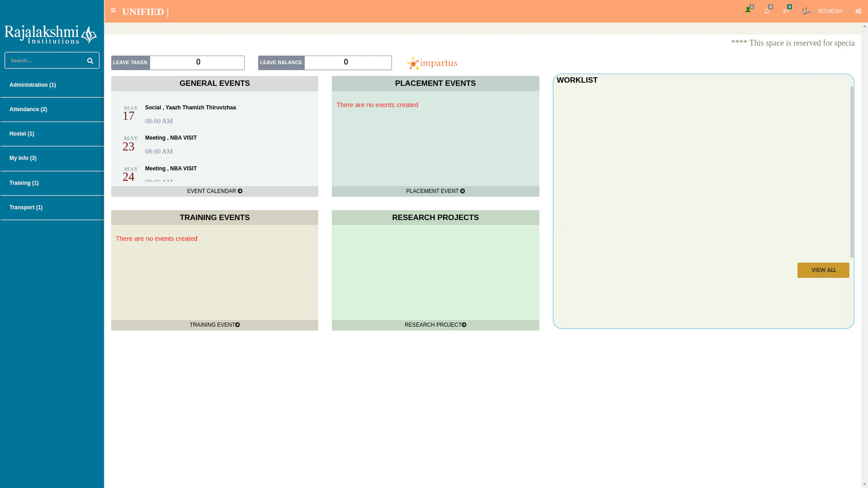868x488 pixels.
Task: Expand the Training (1) menu
Action: [x=52, y=183]
